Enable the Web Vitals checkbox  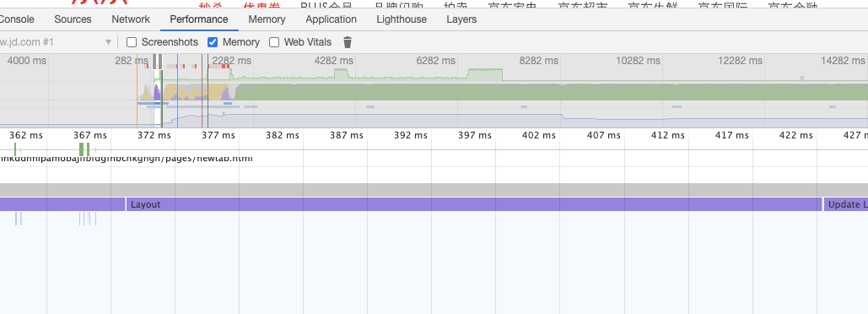274,42
